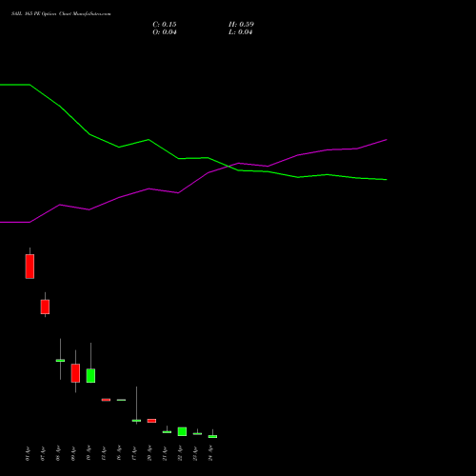Click the open price value O: 0.04
This screenshot has width=476, height=476.
point(165,32)
